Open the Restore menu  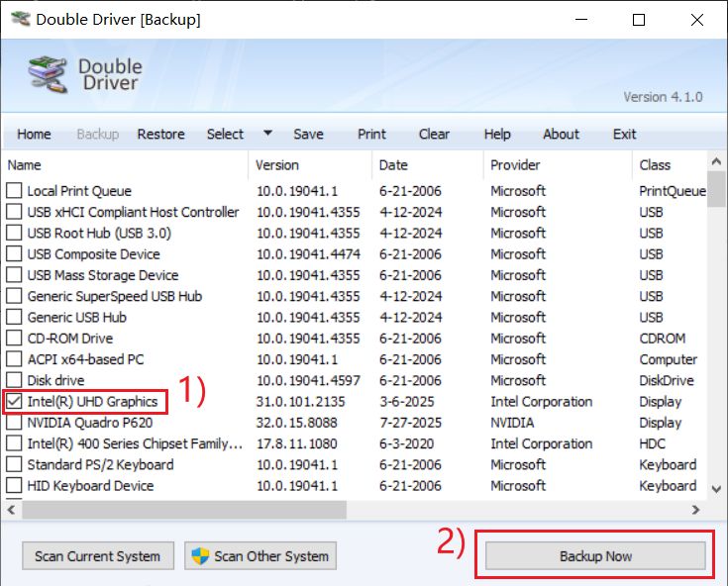pyautogui.click(x=160, y=135)
